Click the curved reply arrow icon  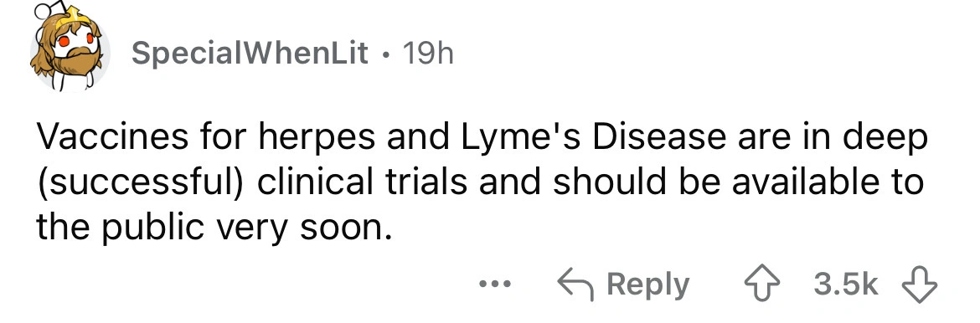575,285
